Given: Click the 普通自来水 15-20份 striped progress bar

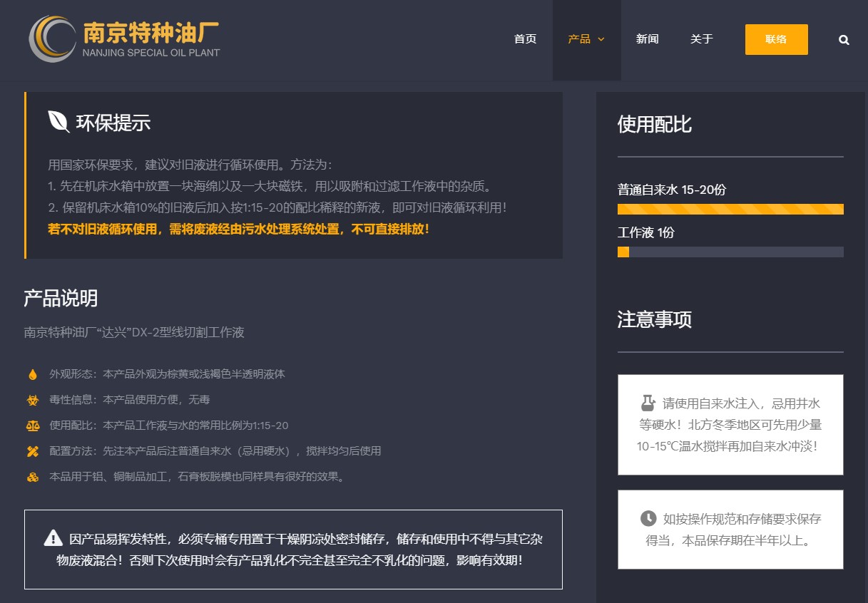Looking at the screenshot, I should (x=730, y=209).
